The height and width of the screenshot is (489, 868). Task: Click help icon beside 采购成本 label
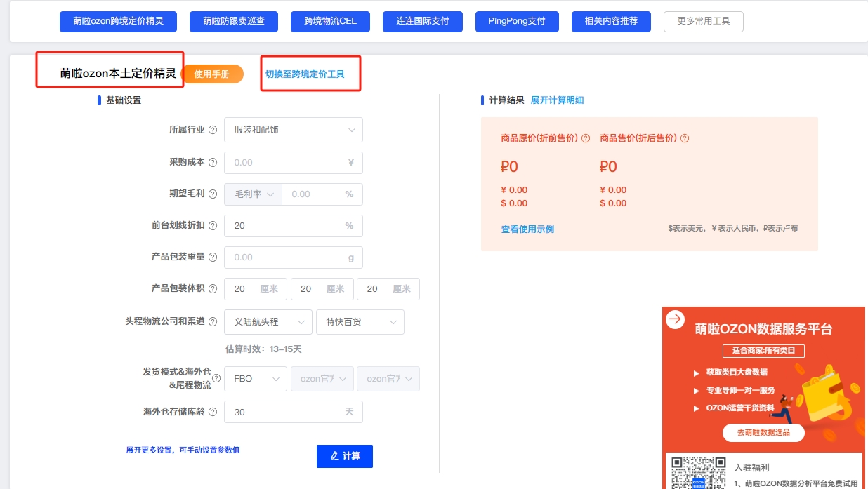(x=213, y=162)
